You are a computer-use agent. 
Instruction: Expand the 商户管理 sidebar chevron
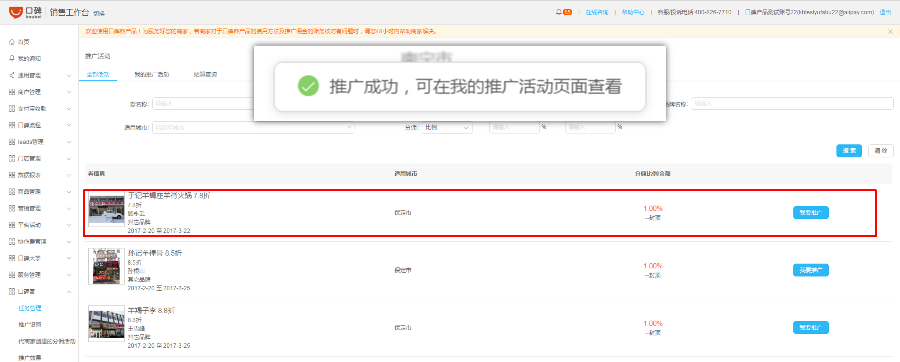[x=69, y=92]
